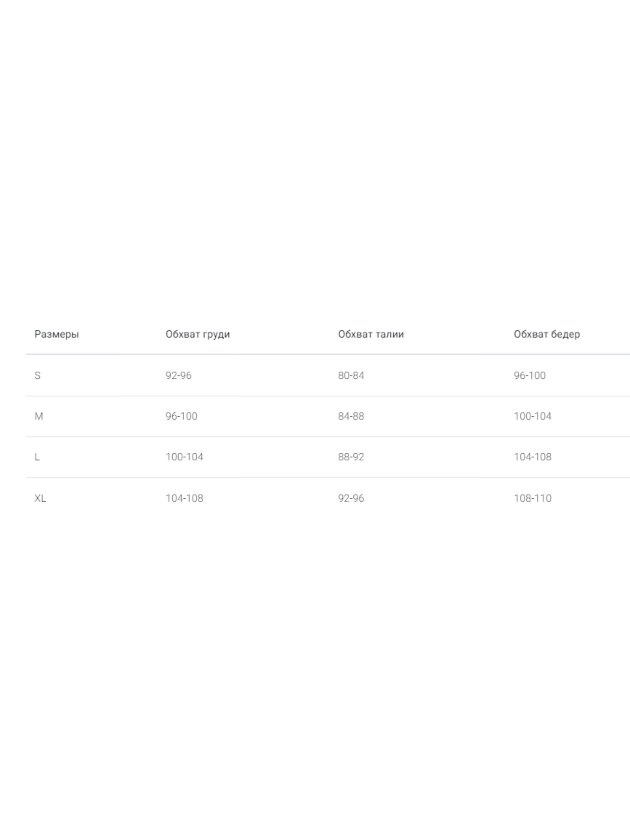Image resolution: width=630 pixels, height=840 pixels.
Task: Select hip value 96-100 in S row
Action: tap(530, 376)
